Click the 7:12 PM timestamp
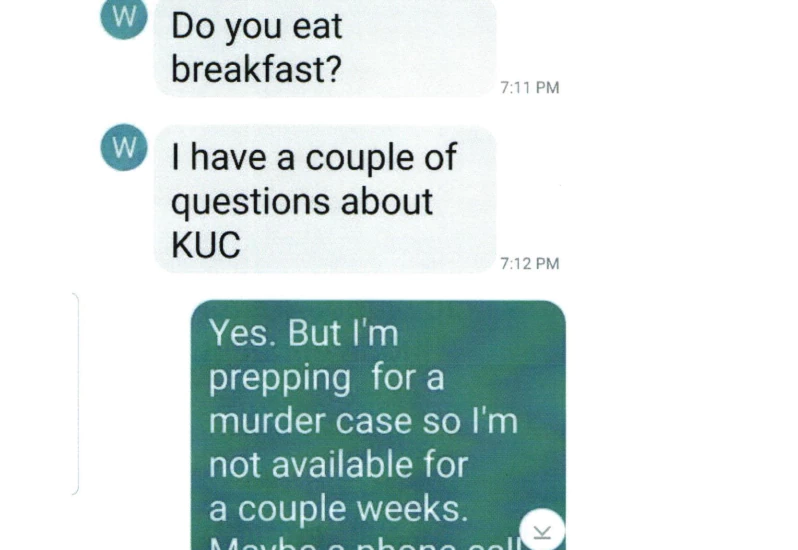The width and height of the screenshot is (798, 550). [530, 264]
